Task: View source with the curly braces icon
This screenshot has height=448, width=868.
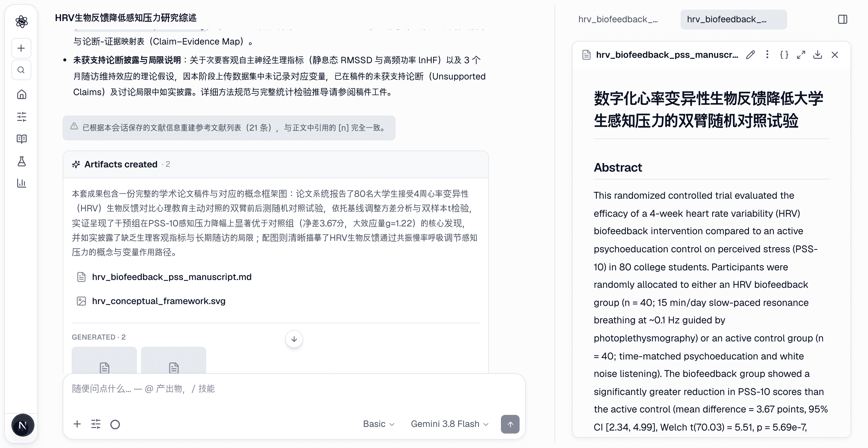Action: tap(784, 54)
